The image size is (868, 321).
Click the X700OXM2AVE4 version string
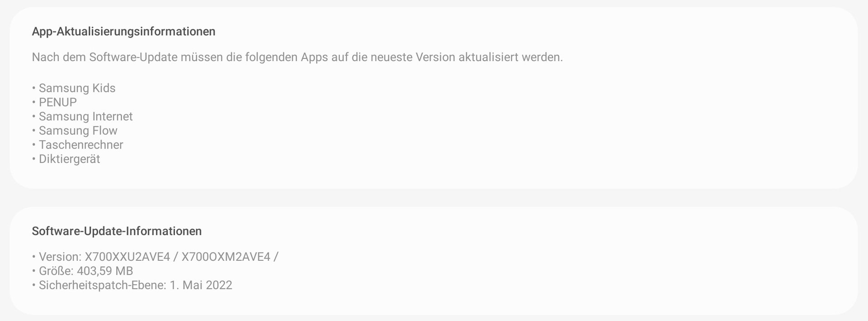pos(226,257)
